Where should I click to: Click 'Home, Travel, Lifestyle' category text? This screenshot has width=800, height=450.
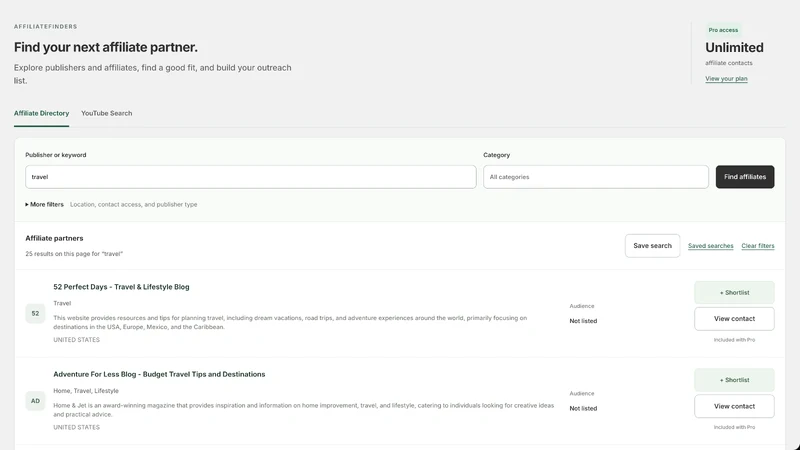[86, 391]
